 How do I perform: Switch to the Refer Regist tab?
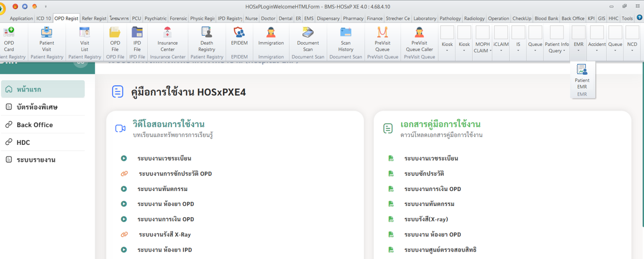click(94, 18)
